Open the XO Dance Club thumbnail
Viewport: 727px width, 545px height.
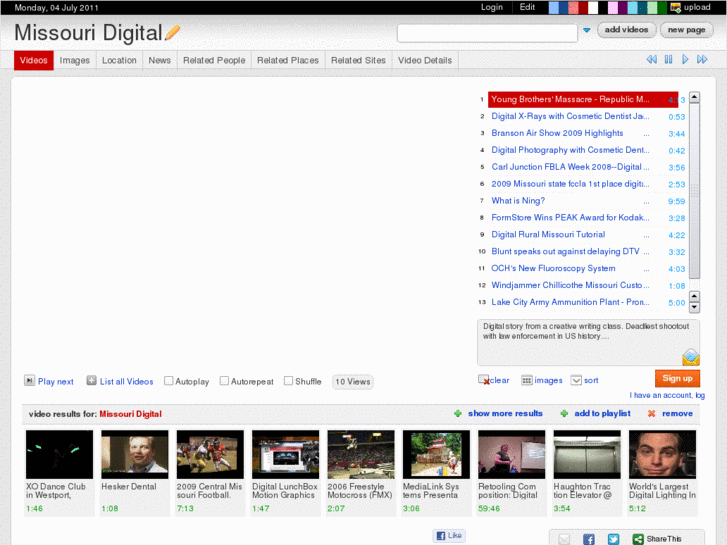tap(59, 454)
